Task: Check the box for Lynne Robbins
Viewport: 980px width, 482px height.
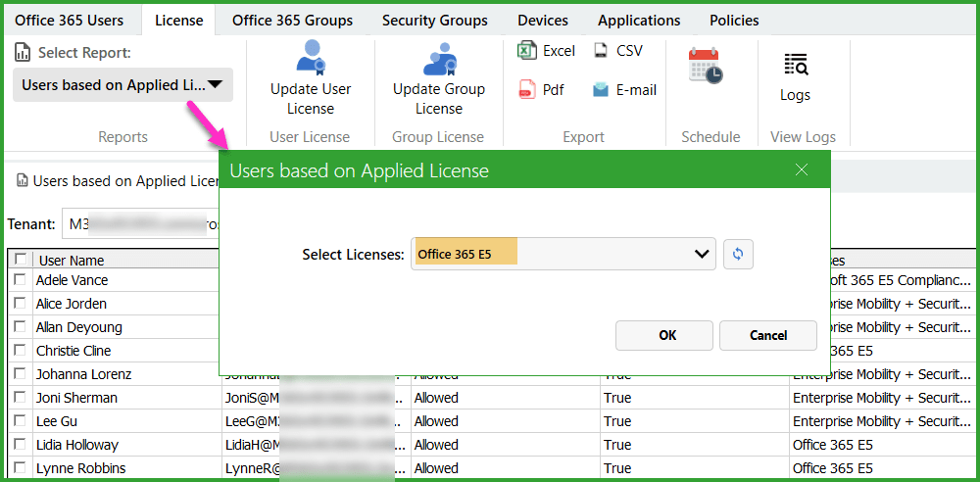Action: [20, 467]
